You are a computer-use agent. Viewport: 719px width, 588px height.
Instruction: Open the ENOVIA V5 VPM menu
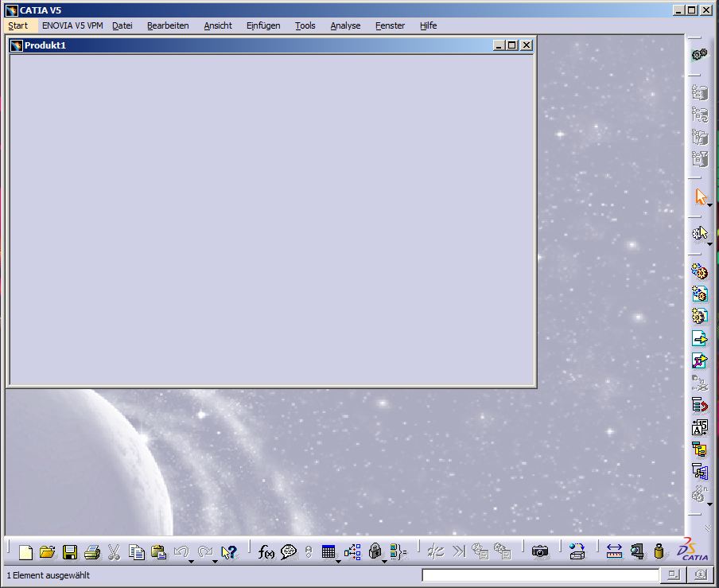[x=72, y=25]
